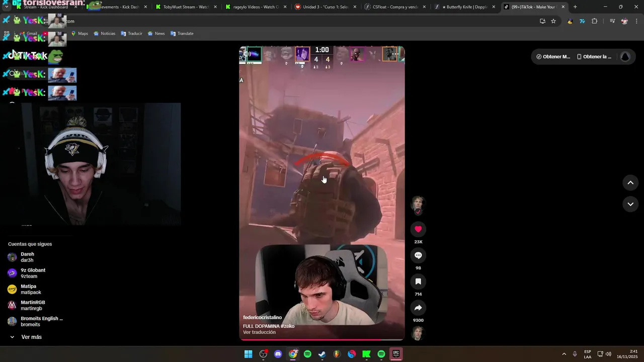This screenshot has width=644, height=362.
Task: Close the TikTok tab
Action: click(563, 7)
